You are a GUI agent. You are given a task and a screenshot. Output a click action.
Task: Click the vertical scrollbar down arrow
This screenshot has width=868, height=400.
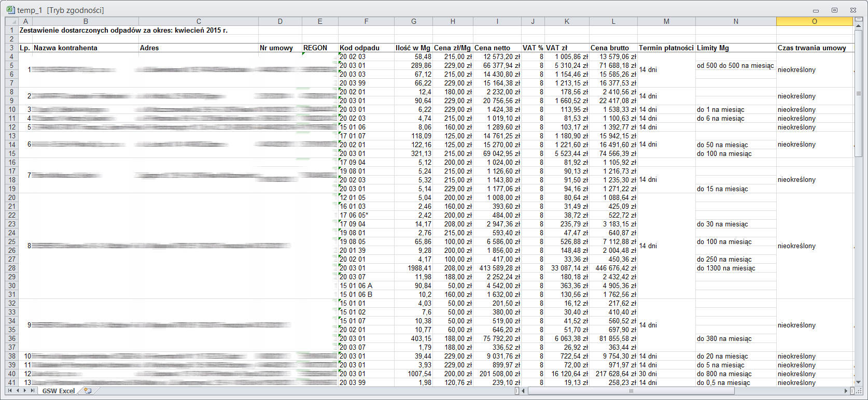click(858, 382)
